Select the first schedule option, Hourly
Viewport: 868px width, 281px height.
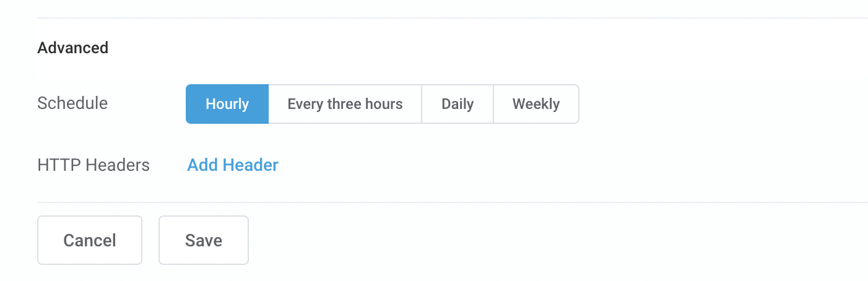coord(227,104)
